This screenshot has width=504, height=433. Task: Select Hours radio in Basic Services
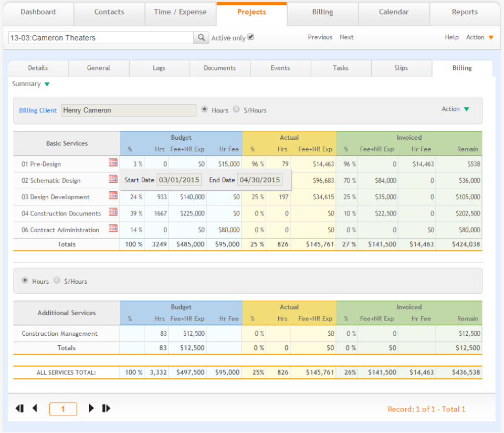[204, 109]
